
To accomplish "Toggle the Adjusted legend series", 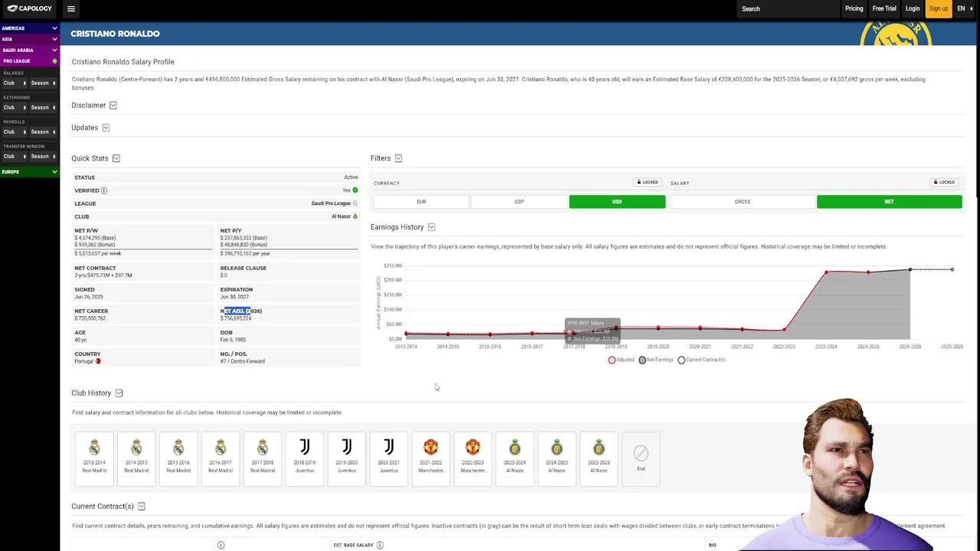I will [622, 360].
